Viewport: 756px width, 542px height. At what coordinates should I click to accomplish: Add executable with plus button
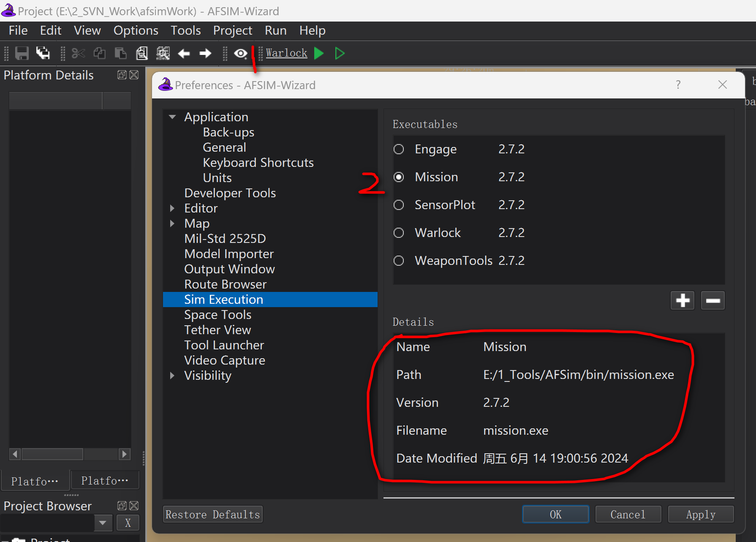pos(683,300)
